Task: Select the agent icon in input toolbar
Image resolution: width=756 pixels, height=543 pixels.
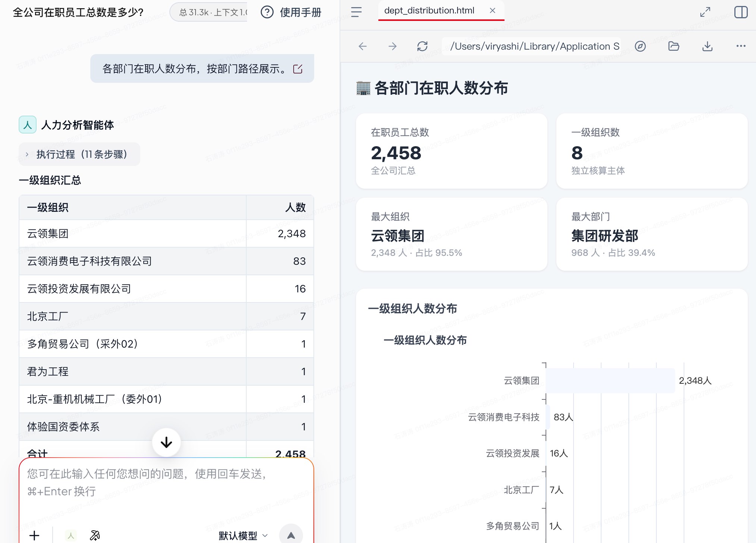Action: pyautogui.click(x=71, y=536)
